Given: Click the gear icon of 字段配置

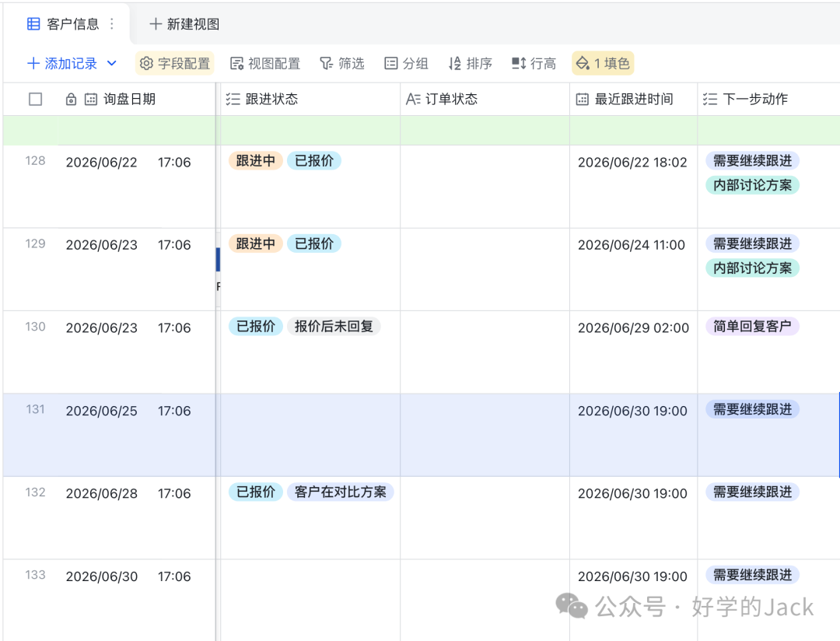Looking at the screenshot, I should click(x=146, y=63).
